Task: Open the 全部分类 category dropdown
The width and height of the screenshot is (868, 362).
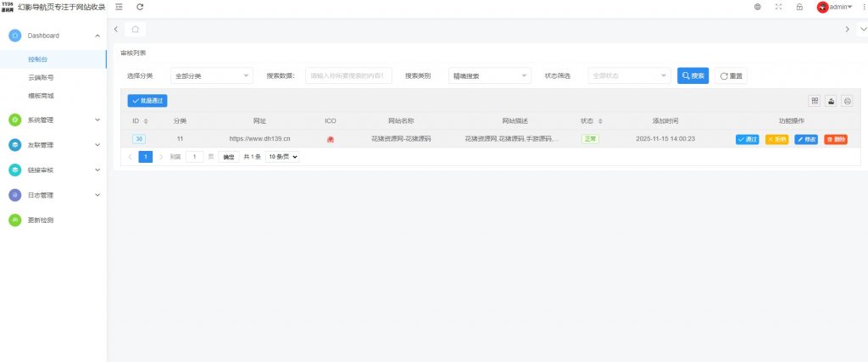Action: click(x=212, y=75)
